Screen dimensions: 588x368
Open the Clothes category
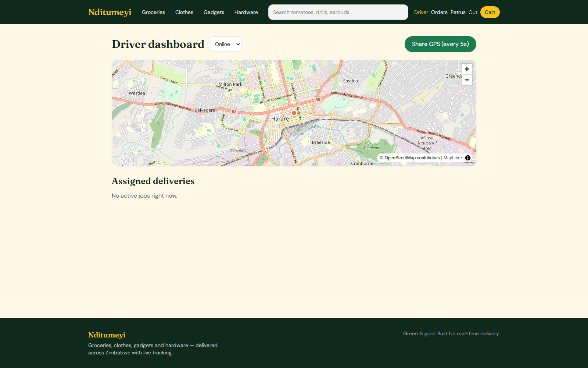tap(184, 12)
